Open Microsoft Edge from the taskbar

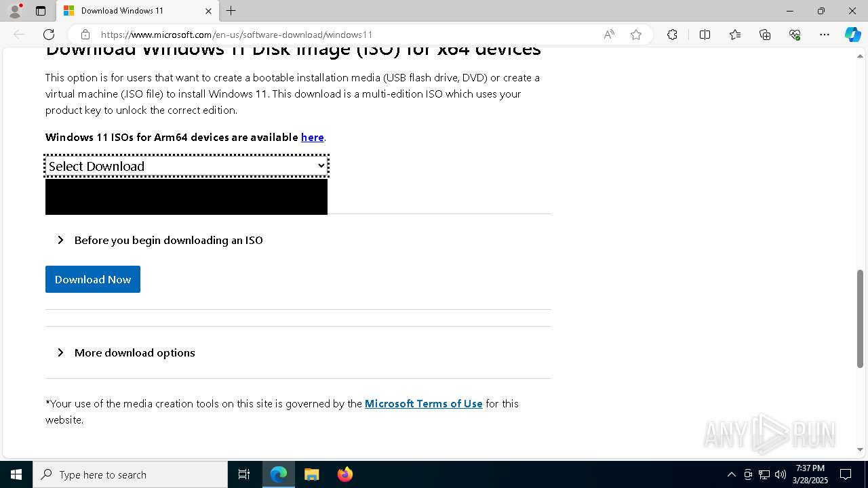tap(279, 474)
